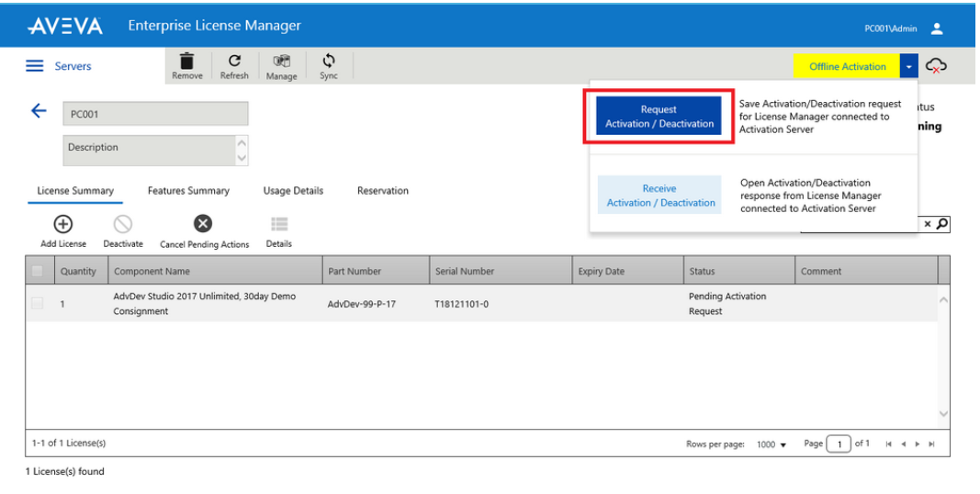The height and width of the screenshot is (494, 980).
Task: Sort by the Quantity column header
Action: [81, 271]
